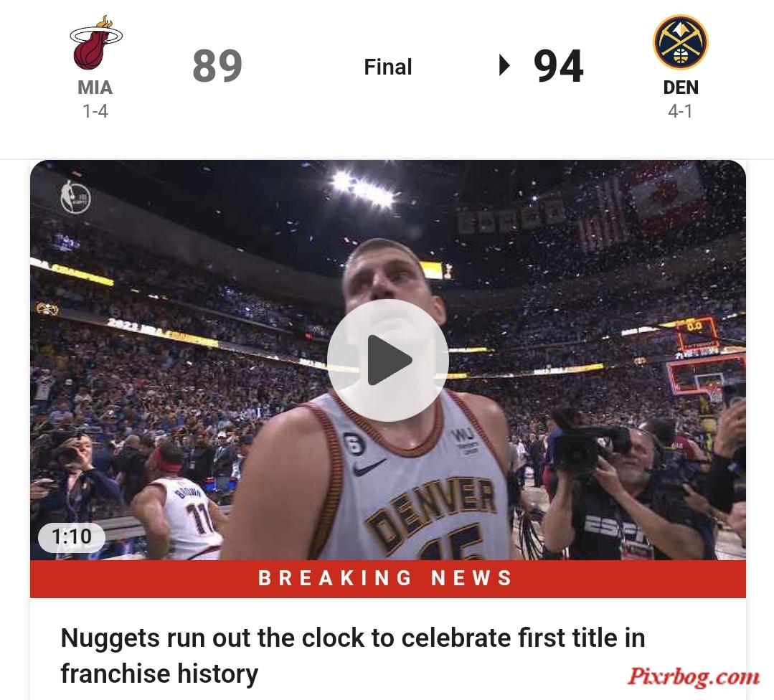774x700 pixels.
Task: Click the 1:10 video duration badge
Action: tap(72, 536)
